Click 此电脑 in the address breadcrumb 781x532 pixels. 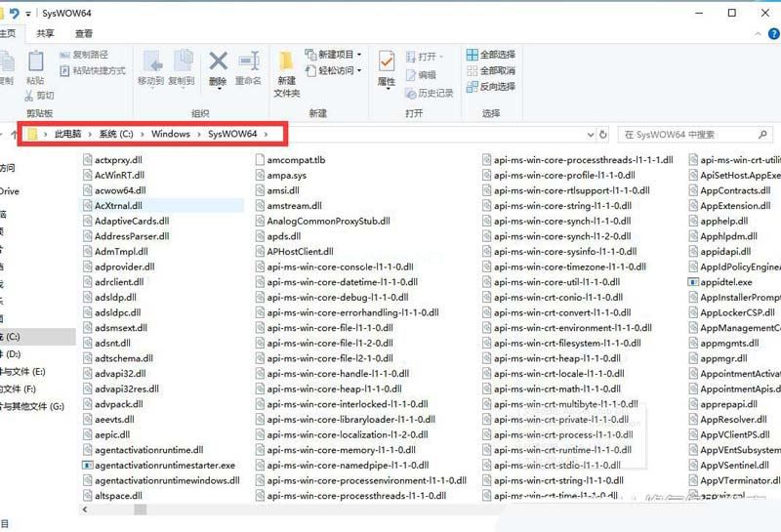click(67, 134)
